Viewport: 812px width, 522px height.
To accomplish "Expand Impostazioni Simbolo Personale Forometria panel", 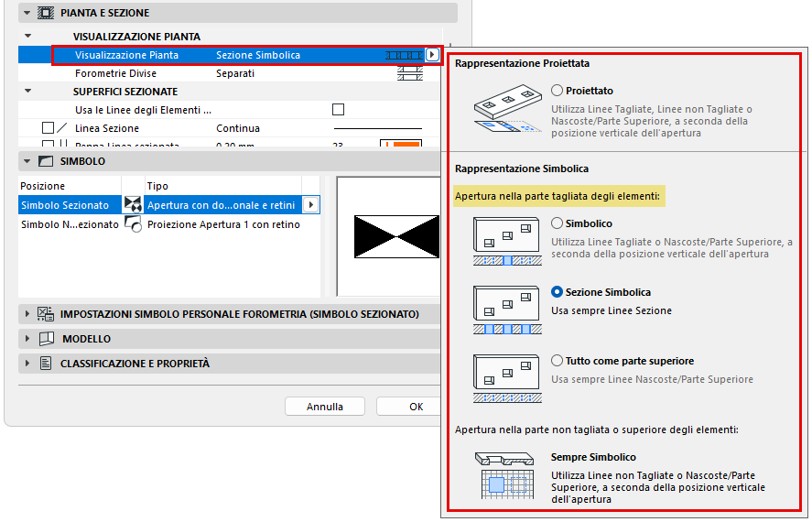I will click(x=27, y=314).
